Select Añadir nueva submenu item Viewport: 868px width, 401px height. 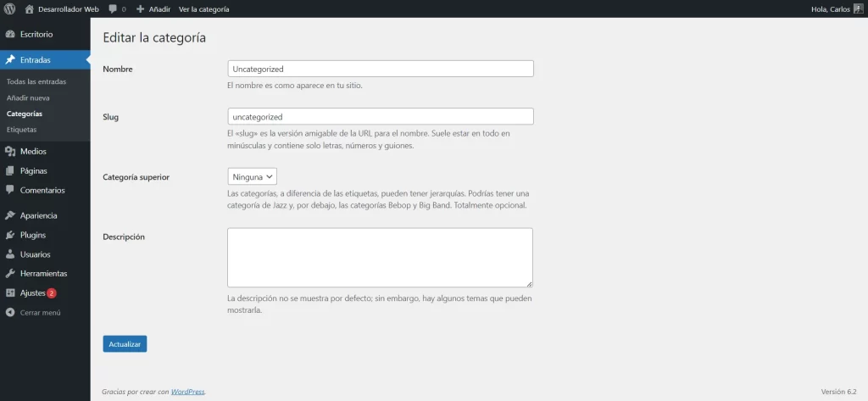coord(28,97)
